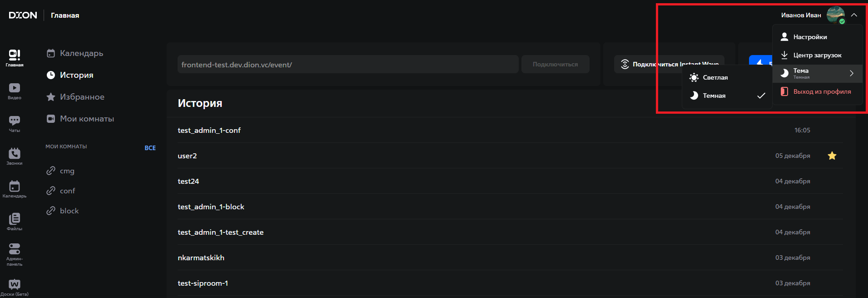
Task: Open the Избранное favorites section
Action: click(82, 97)
